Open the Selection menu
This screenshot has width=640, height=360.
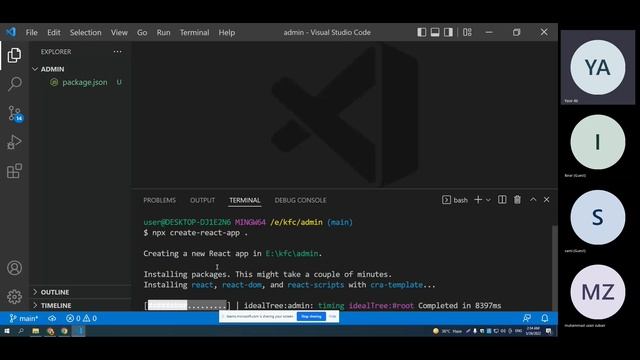click(85, 32)
